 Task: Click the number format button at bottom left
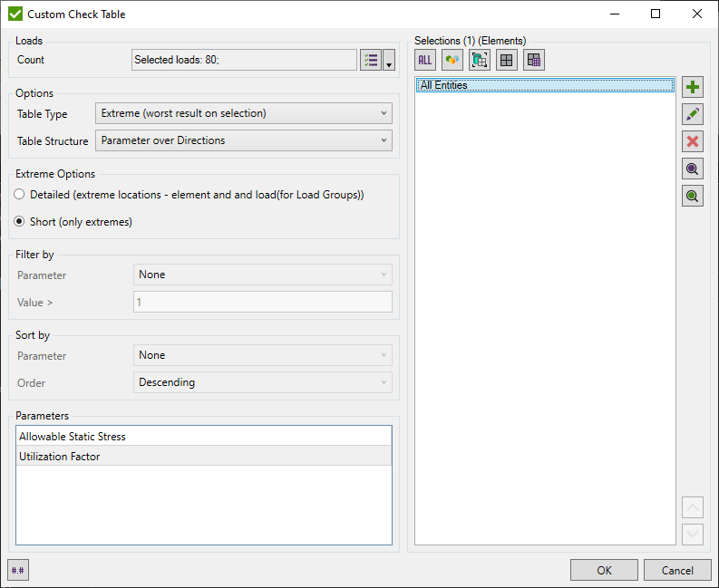tap(18, 570)
